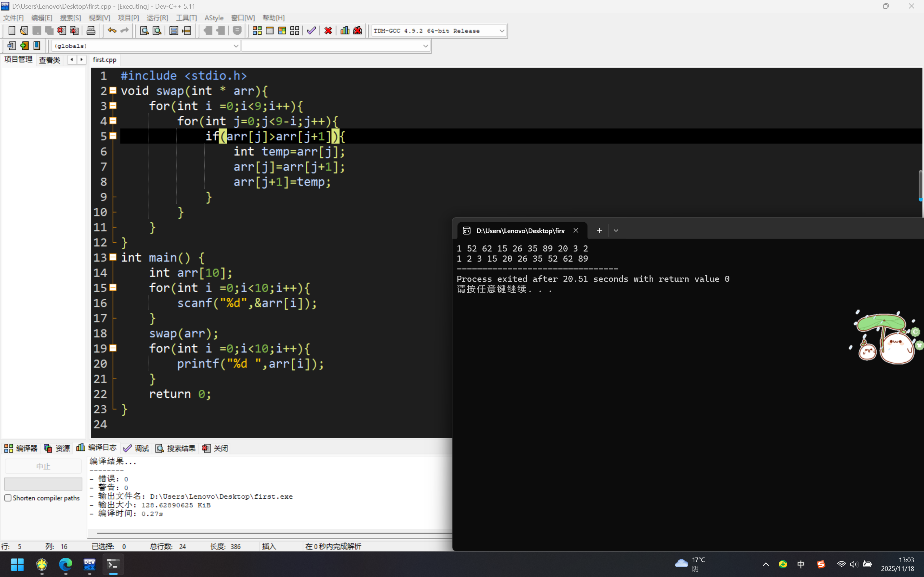Image resolution: width=924 pixels, height=577 pixels.
Task: Click the editor vertical scrollbar thumb
Action: point(920,185)
